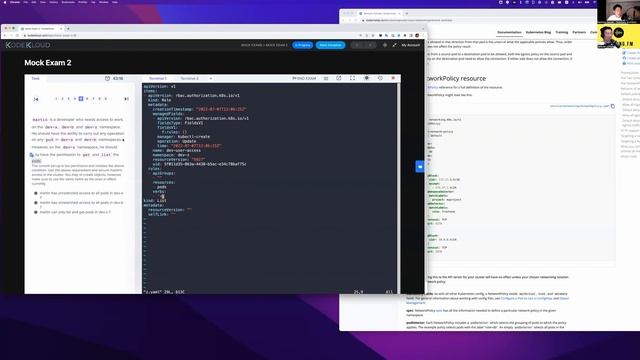Select check 'martin has unrestricted access to dev-b'
Image resolution: width=640 pixels, height=360 pixels.
coord(36,202)
